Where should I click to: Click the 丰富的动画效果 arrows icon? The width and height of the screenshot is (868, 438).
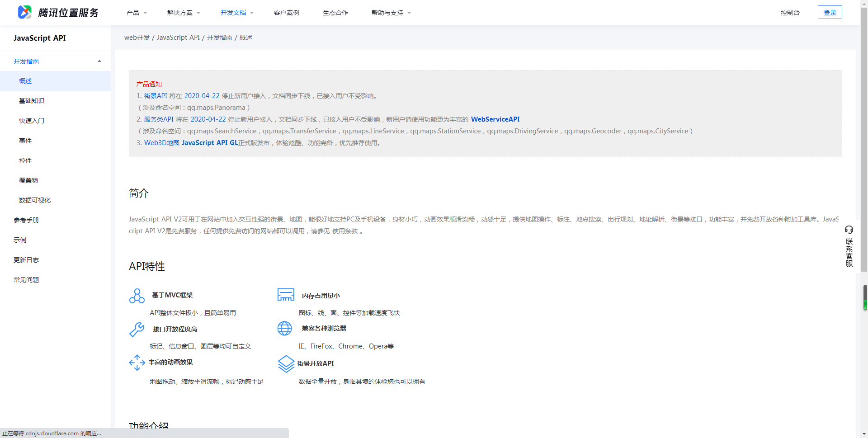[x=137, y=363]
